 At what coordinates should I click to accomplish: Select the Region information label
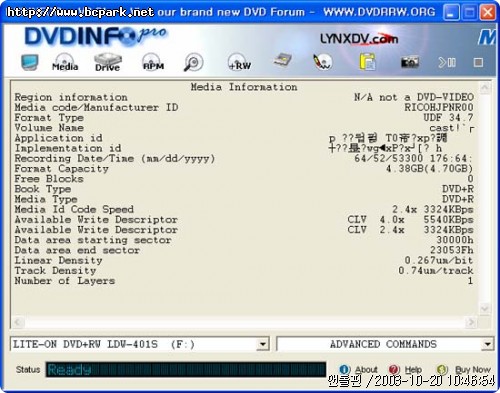coord(71,97)
